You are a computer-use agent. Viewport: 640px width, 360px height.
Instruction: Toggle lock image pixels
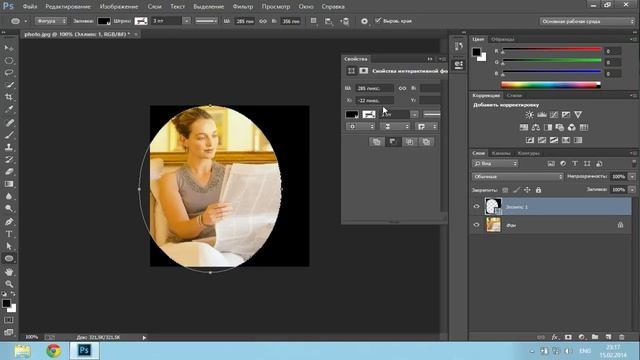tap(516, 190)
